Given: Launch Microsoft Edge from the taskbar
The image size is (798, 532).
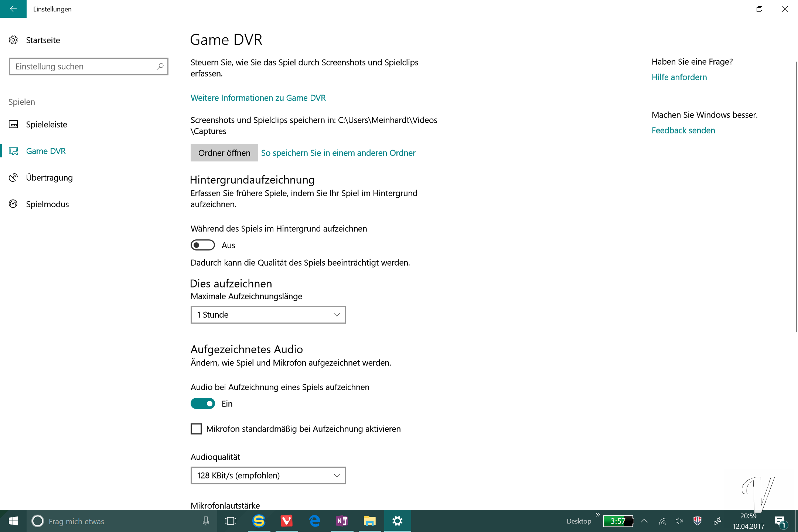Looking at the screenshot, I should coord(314,521).
